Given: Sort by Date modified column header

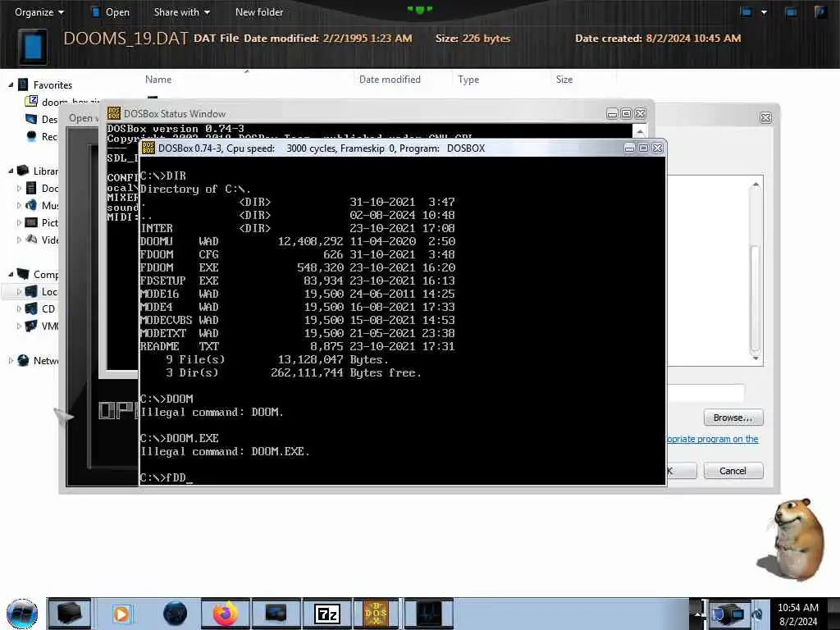Looking at the screenshot, I should 390,80.
